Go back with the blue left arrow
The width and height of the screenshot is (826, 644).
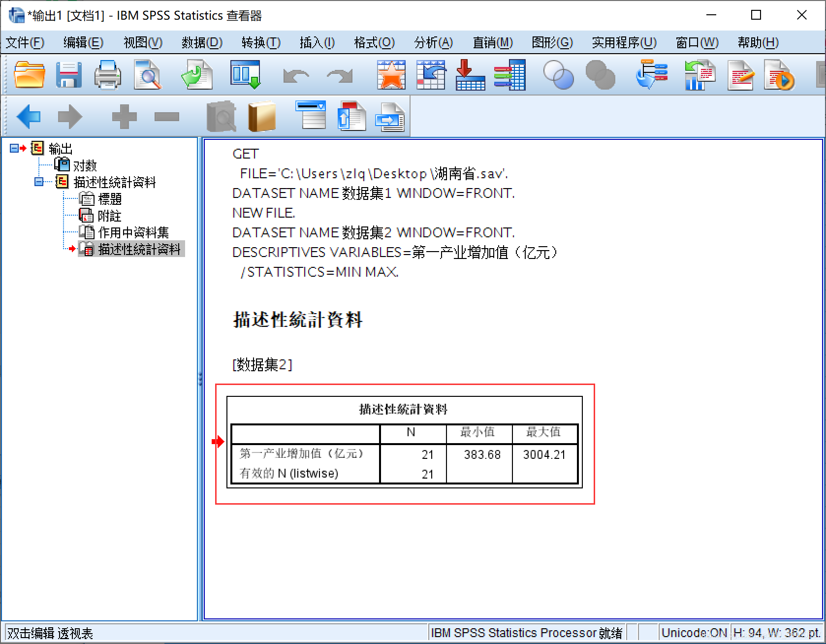pyautogui.click(x=29, y=116)
